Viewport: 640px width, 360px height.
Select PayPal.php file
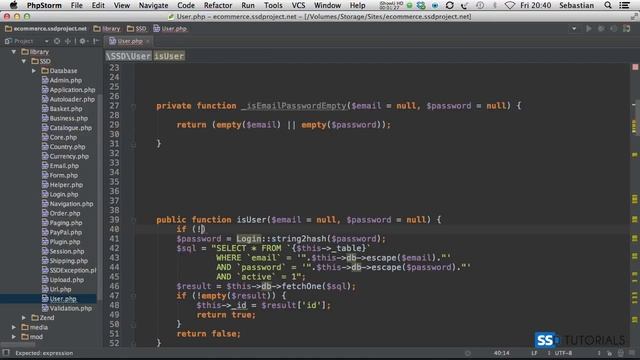pos(62,232)
